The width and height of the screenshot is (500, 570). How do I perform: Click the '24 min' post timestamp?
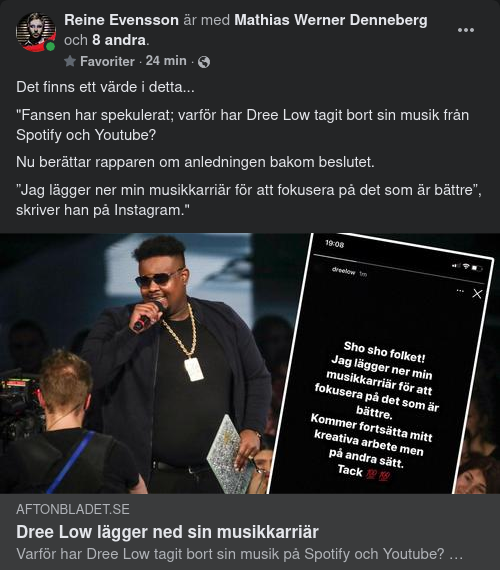click(166, 61)
